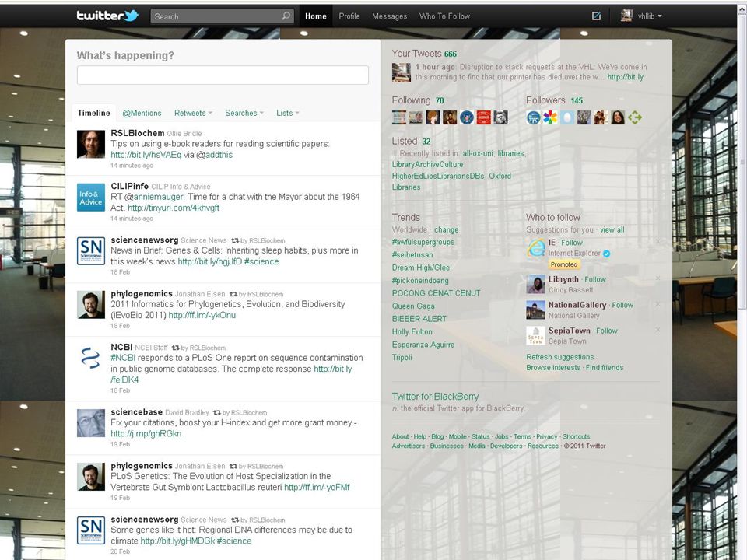This screenshot has width=747, height=560.
Task: Follow SepiaTown
Action: (x=607, y=331)
